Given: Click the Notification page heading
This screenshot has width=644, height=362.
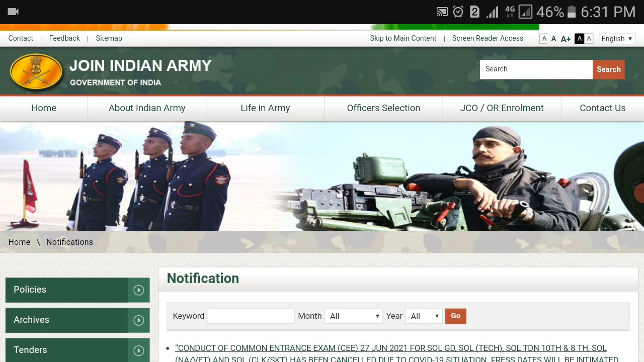Looking at the screenshot, I should [x=203, y=278].
